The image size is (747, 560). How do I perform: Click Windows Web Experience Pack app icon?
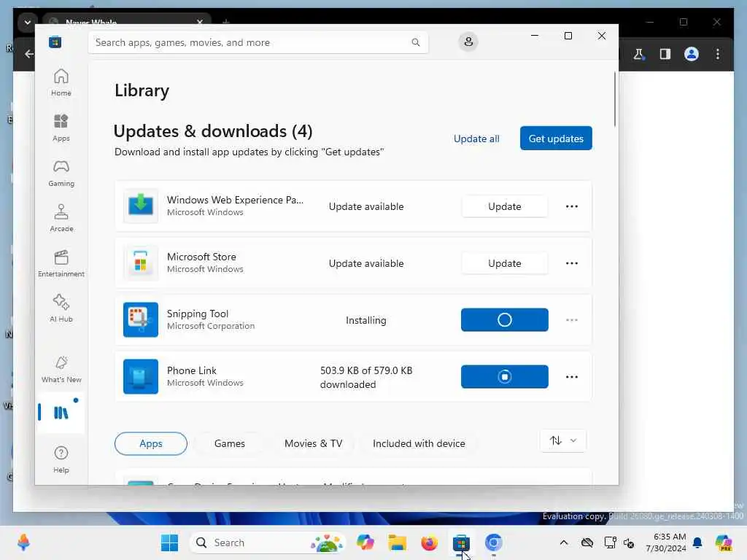[141, 206]
